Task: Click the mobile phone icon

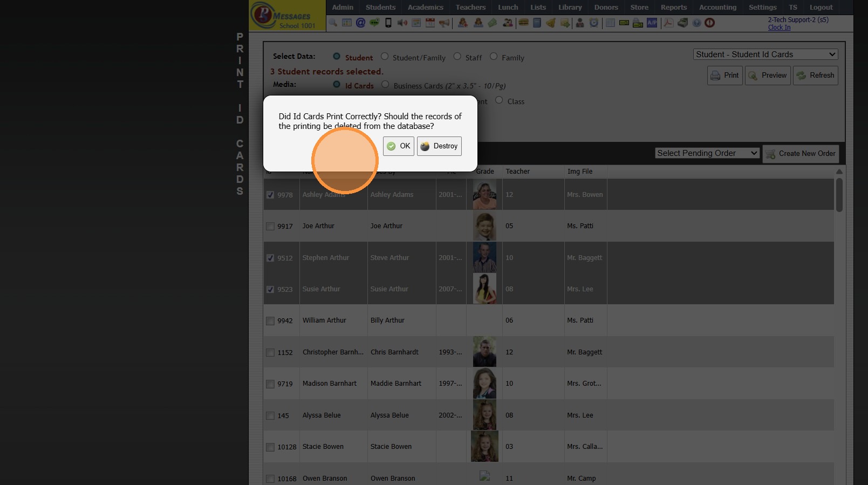Action: pos(388,23)
